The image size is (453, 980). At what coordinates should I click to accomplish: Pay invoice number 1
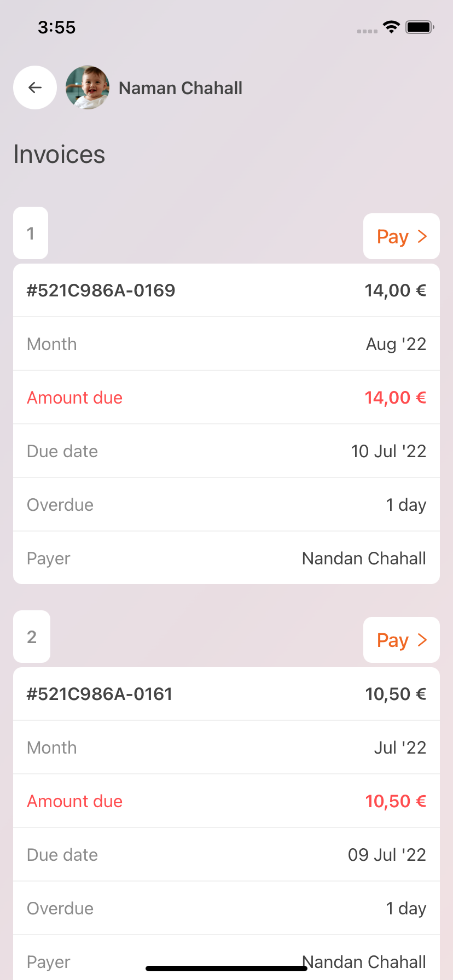[401, 236]
